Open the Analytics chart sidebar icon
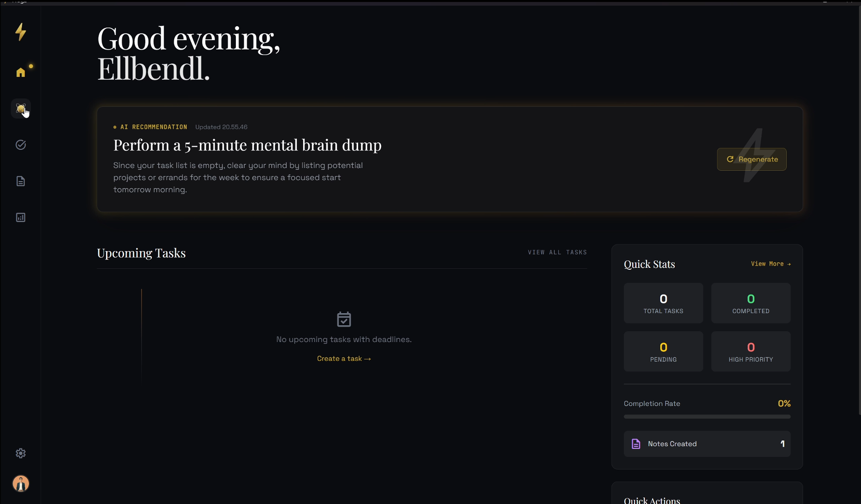861x504 pixels. (x=21, y=217)
